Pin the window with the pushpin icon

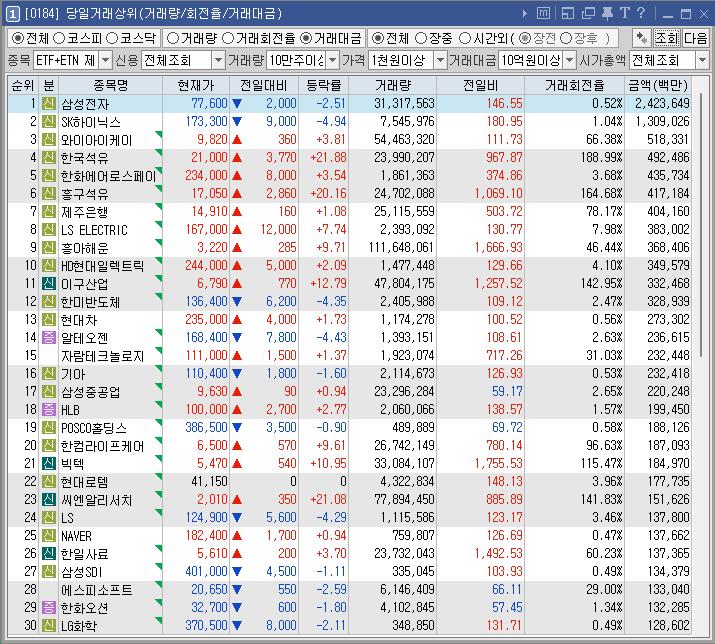(608, 13)
